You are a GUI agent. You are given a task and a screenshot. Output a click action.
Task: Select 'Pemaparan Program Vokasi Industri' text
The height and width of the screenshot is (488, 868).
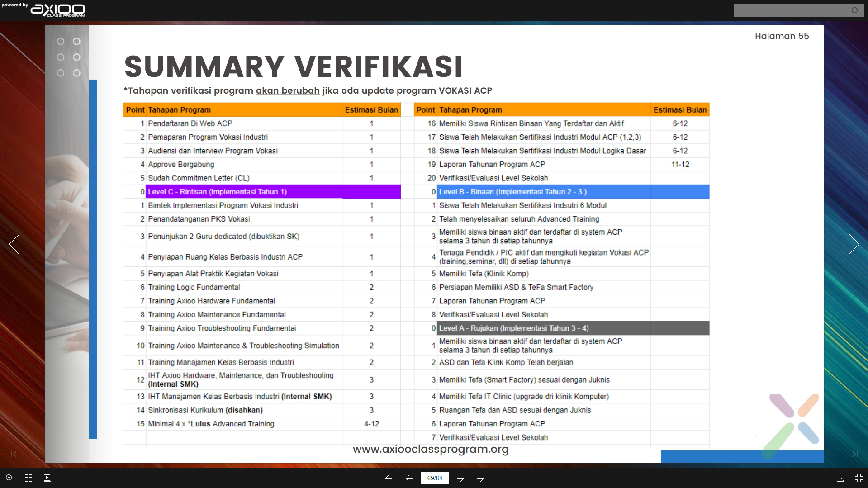click(x=208, y=137)
